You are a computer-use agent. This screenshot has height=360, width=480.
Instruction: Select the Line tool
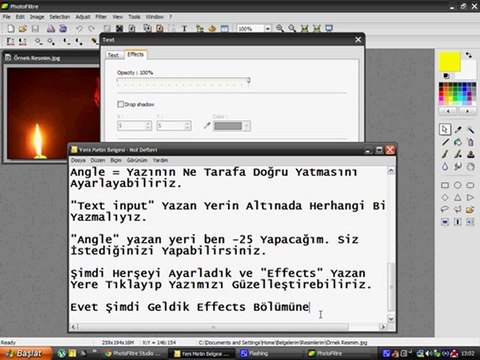(x=445, y=142)
